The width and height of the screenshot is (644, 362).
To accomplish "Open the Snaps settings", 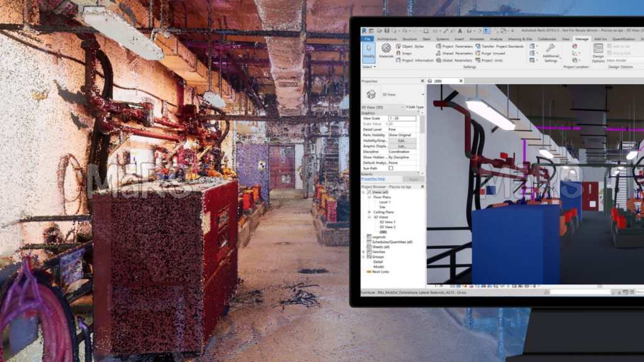I will click(x=404, y=53).
